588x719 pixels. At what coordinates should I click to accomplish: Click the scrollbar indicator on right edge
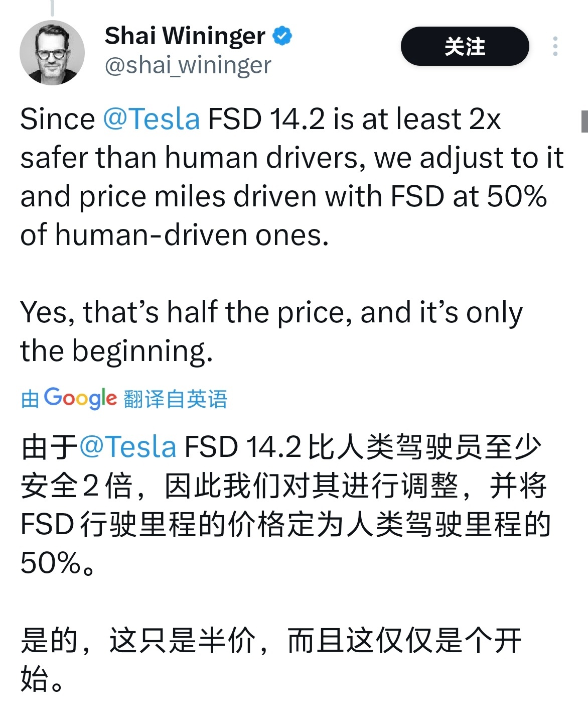tap(584, 121)
